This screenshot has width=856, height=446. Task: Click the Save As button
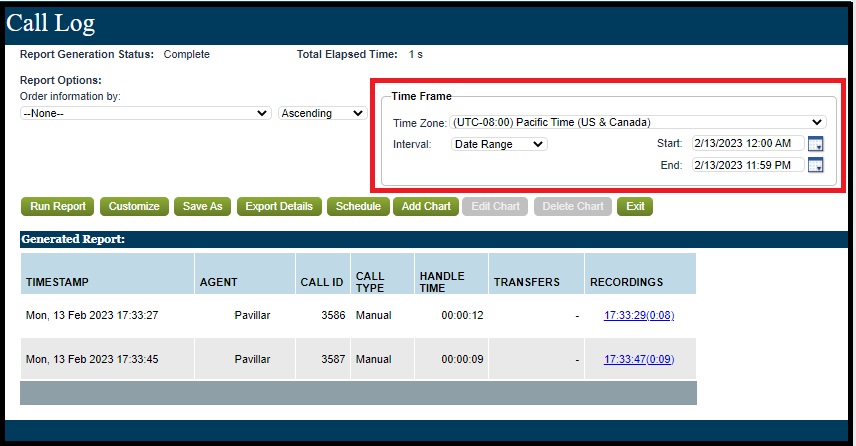coord(202,206)
